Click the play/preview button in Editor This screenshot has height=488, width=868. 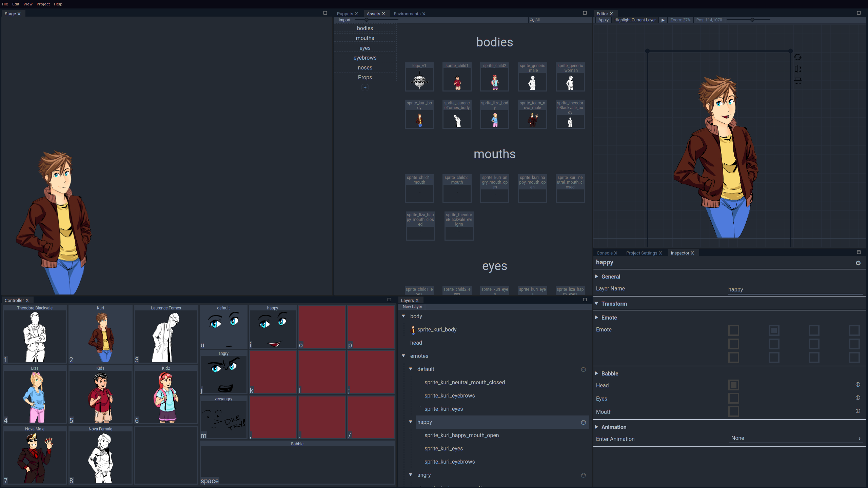click(x=663, y=20)
